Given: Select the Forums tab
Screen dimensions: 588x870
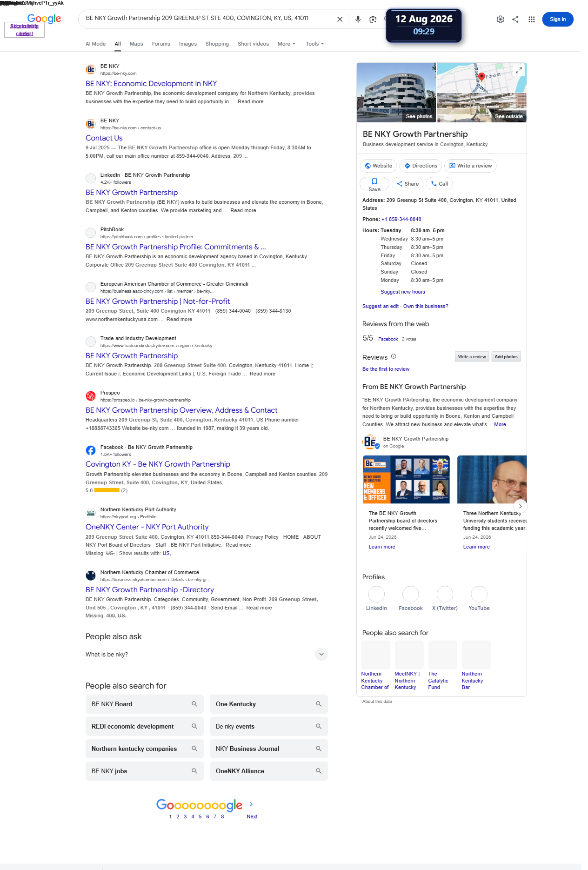Looking at the screenshot, I should [161, 44].
